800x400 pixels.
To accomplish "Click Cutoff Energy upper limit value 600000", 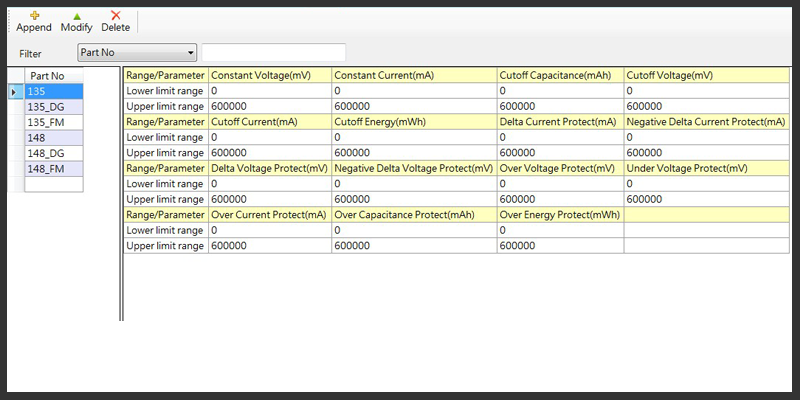I will coord(414,153).
